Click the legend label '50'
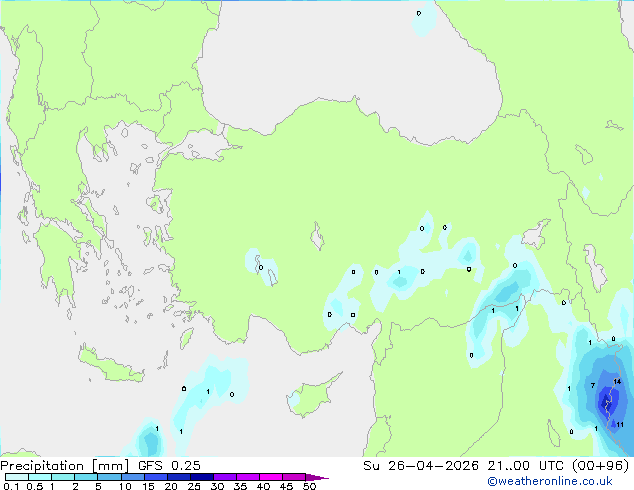 point(309,486)
